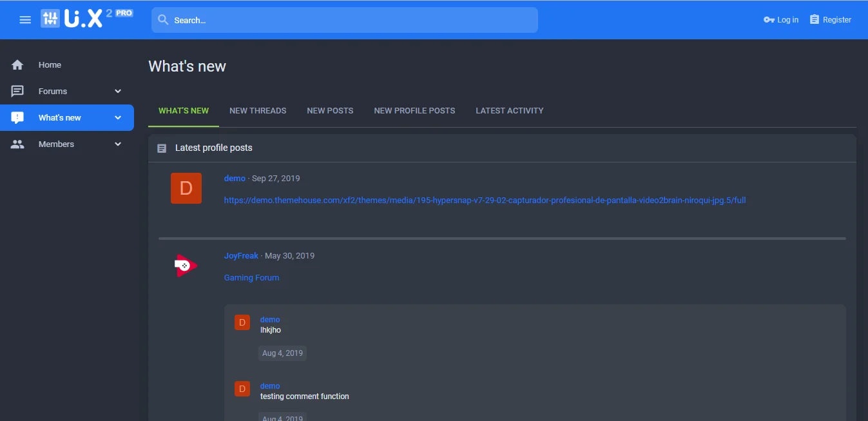Click the key icon beside Log in
Image resolution: width=868 pixels, height=421 pixels.
pyautogui.click(x=769, y=20)
